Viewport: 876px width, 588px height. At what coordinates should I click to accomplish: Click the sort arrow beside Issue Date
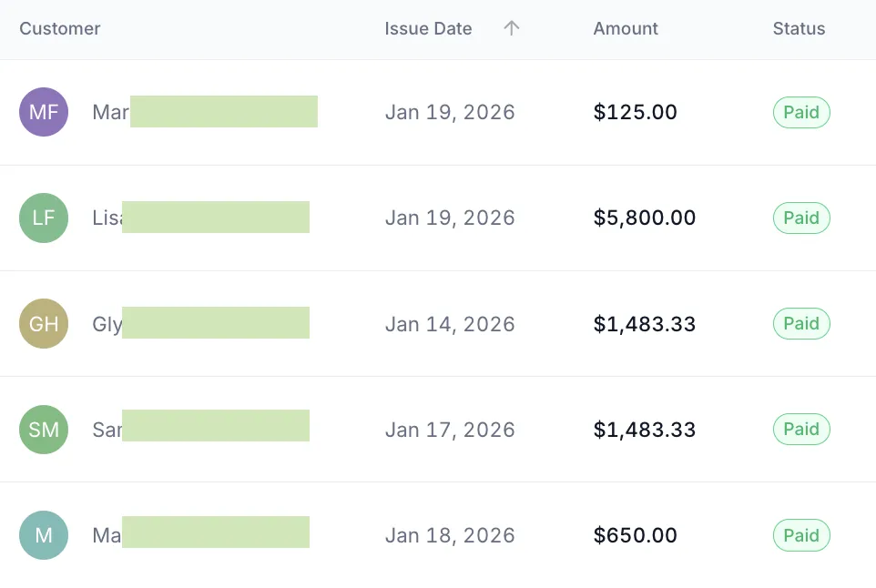pyautogui.click(x=512, y=28)
